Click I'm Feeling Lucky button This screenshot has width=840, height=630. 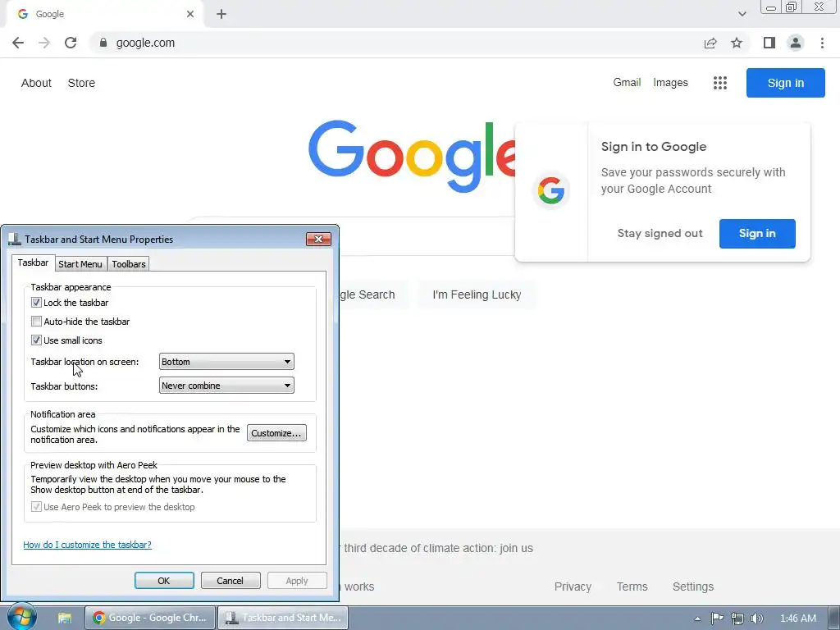click(477, 294)
